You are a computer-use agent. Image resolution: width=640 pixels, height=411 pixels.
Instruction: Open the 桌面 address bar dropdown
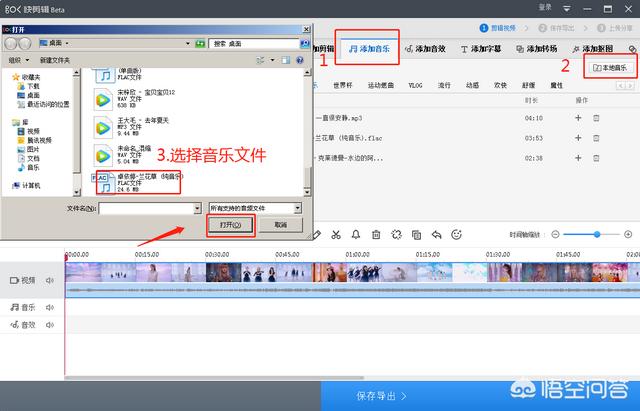point(188,43)
